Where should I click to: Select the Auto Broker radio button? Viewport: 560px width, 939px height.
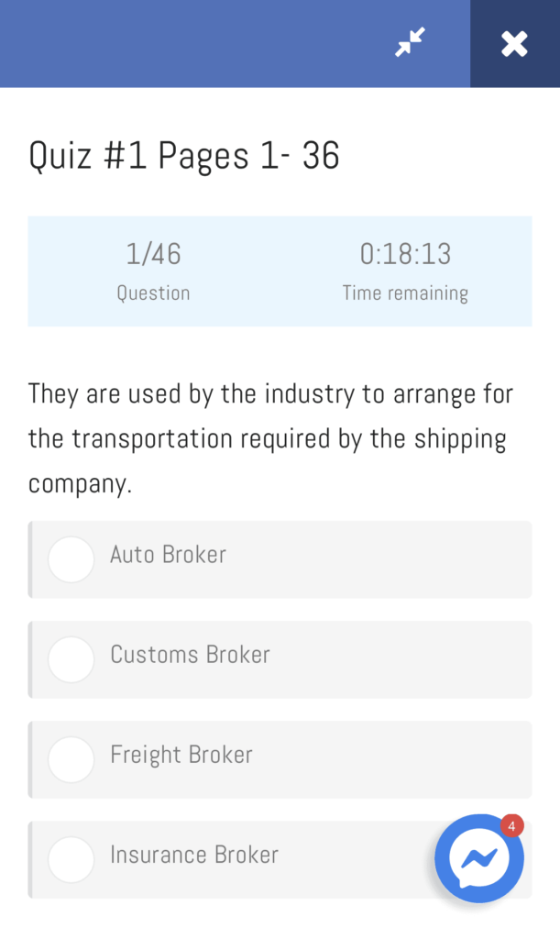[x=71, y=559]
